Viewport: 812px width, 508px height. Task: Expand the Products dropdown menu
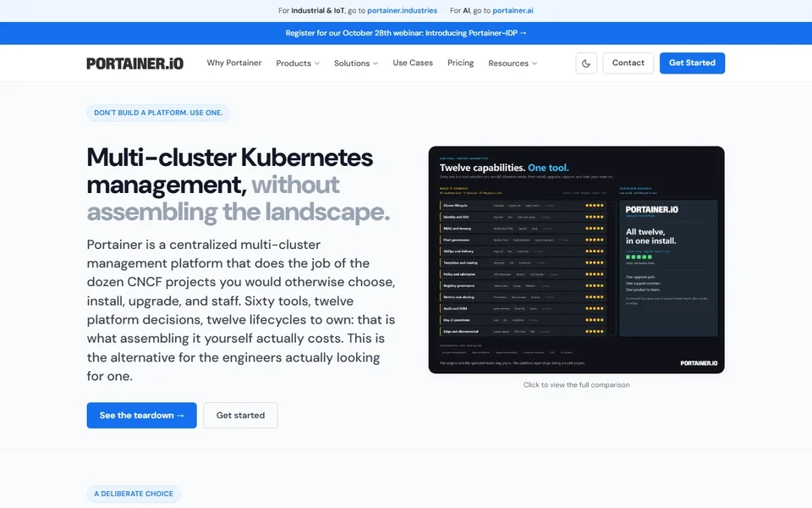[x=298, y=63]
